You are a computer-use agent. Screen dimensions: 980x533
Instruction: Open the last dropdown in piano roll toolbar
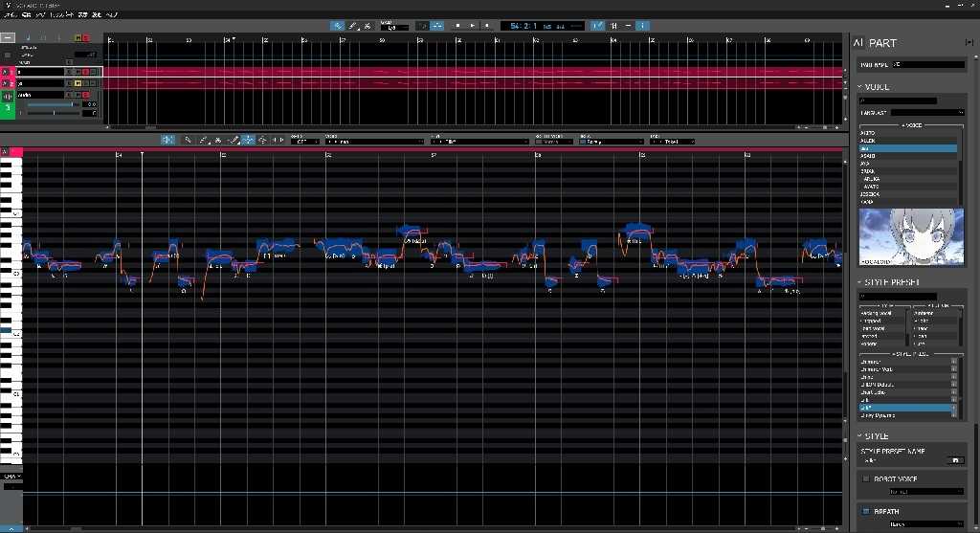(x=673, y=142)
